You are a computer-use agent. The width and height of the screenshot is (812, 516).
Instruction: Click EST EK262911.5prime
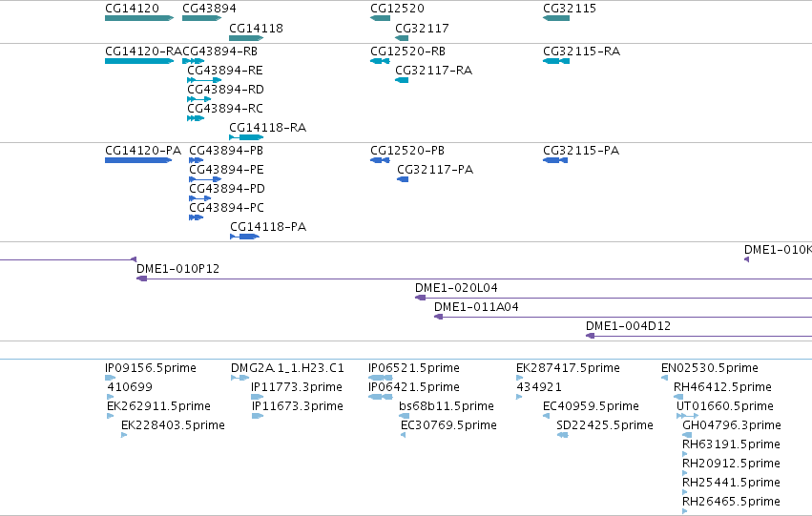coord(111,417)
